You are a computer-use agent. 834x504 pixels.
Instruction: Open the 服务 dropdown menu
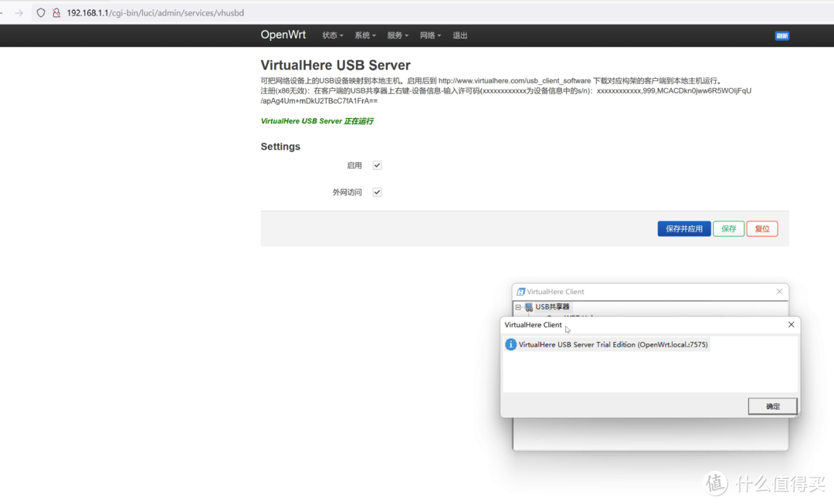click(x=398, y=36)
